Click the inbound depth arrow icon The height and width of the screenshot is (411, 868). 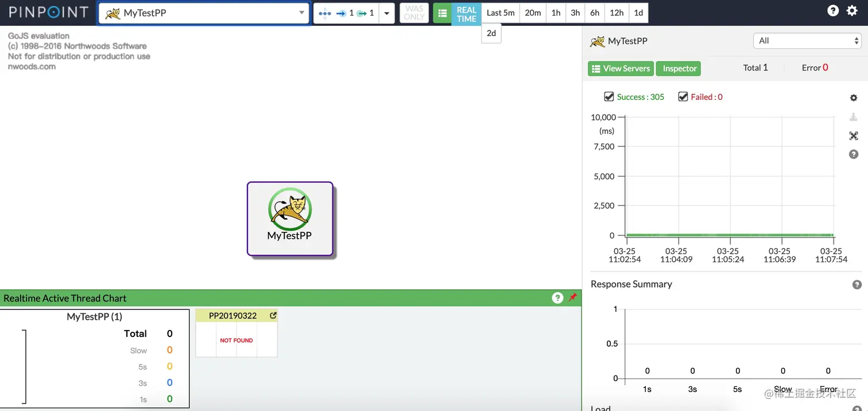(x=341, y=13)
